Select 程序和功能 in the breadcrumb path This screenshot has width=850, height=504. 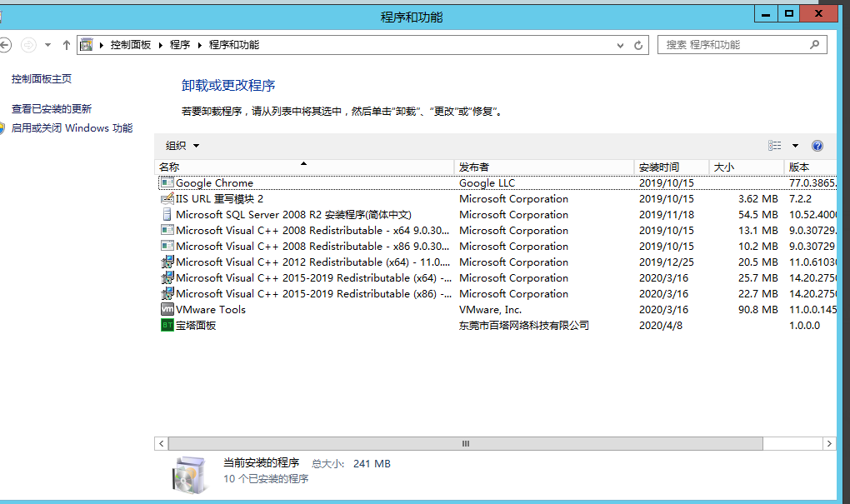click(234, 45)
